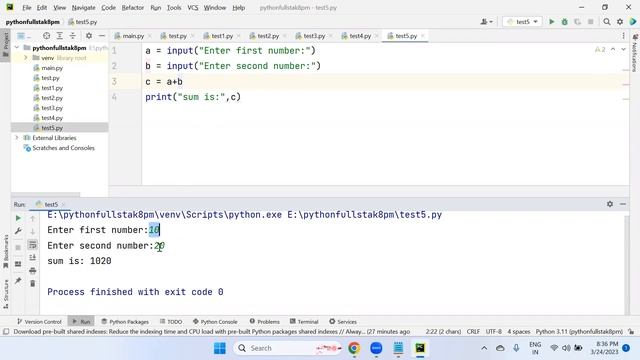Open Project panel options gear
This screenshot has height=360, width=640.
coord(89,36)
